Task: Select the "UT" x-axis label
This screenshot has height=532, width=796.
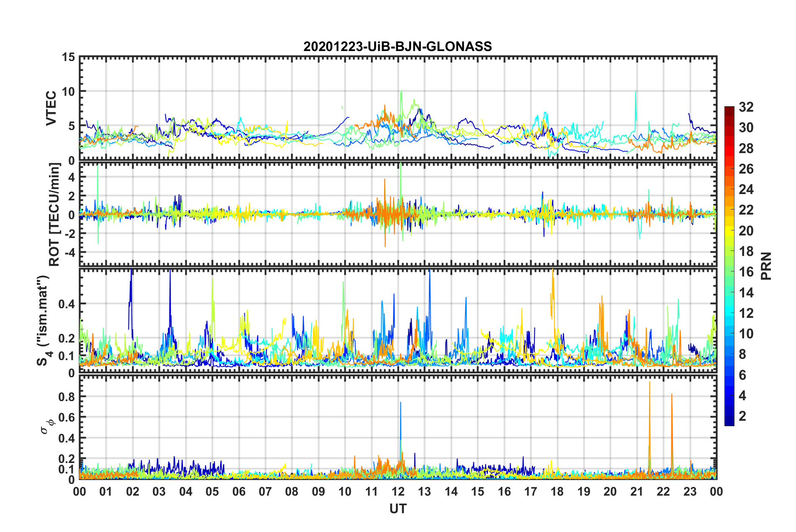Action: pos(398,509)
